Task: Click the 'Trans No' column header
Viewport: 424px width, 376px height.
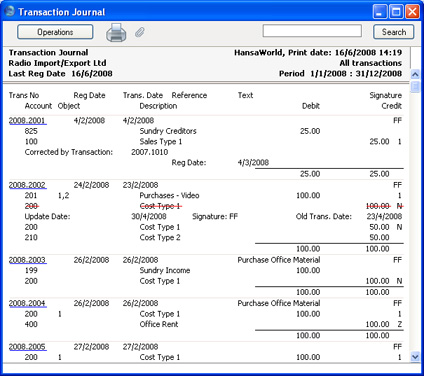Action: 24,95
